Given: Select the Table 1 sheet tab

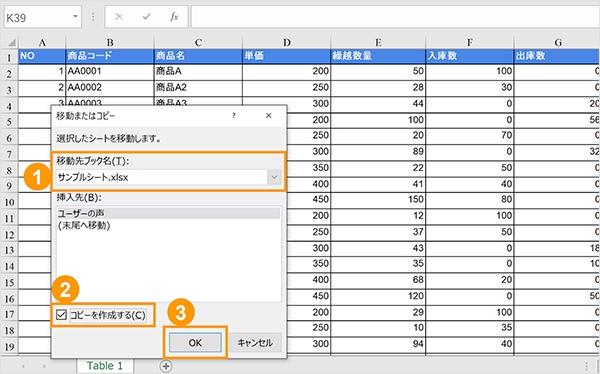Looking at the screenshot, I should [x=105, y=366].
